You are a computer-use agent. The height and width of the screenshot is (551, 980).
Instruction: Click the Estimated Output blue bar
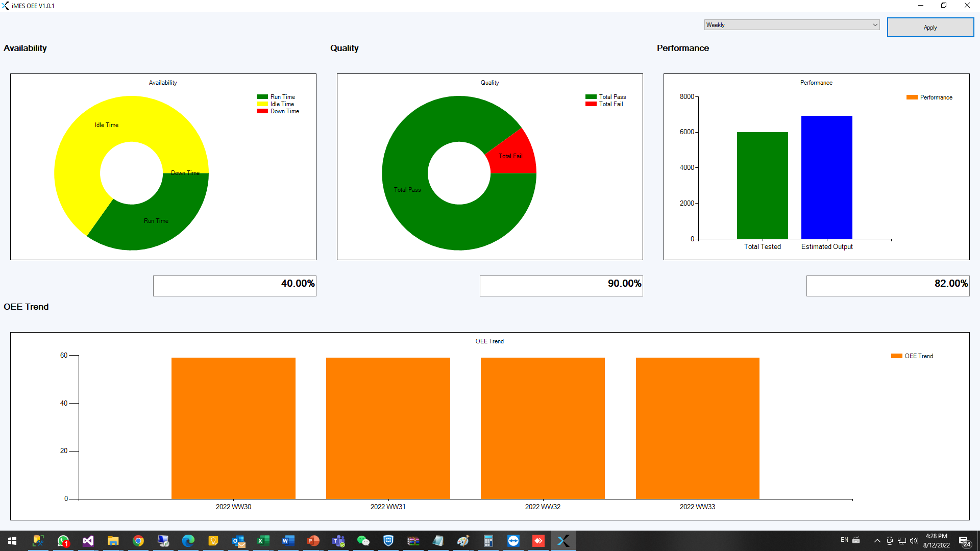826,177
